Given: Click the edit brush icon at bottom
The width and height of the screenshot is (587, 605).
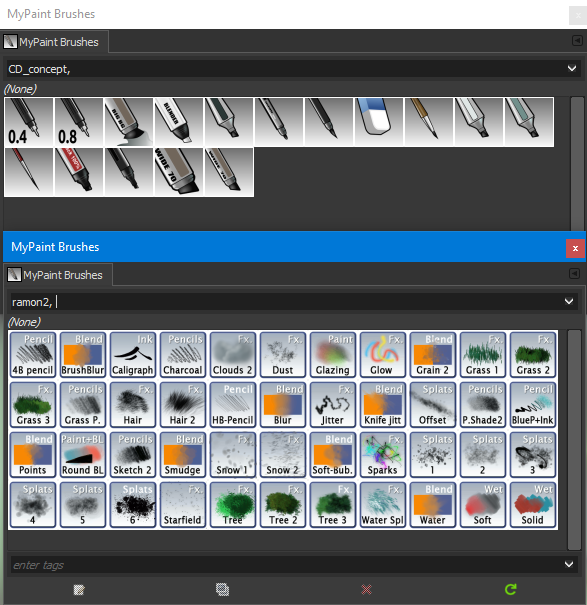Looking at the screenshot, I should point(79,589).
